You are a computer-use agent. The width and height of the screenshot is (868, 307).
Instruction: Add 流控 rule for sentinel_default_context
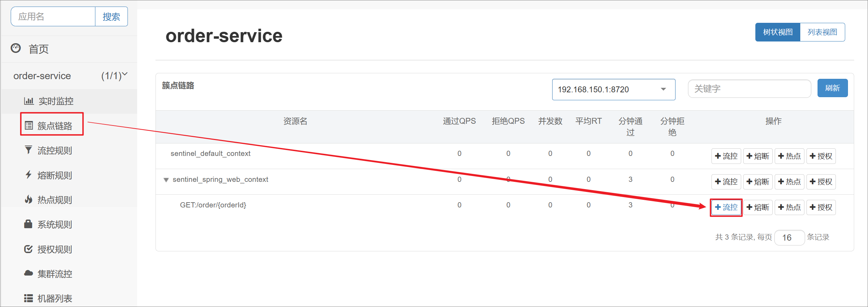(726, 156)
